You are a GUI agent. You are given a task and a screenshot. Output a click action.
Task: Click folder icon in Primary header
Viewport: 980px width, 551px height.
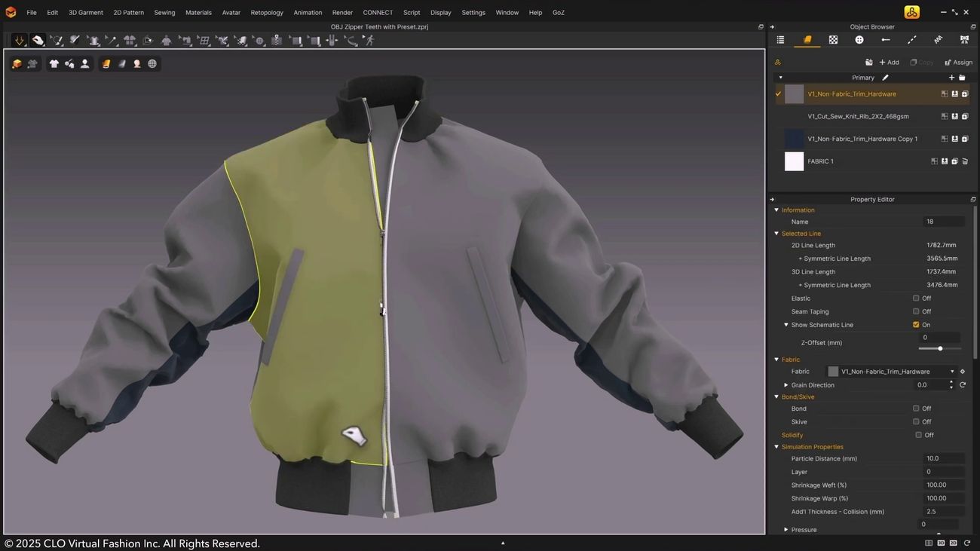(962, 78)
